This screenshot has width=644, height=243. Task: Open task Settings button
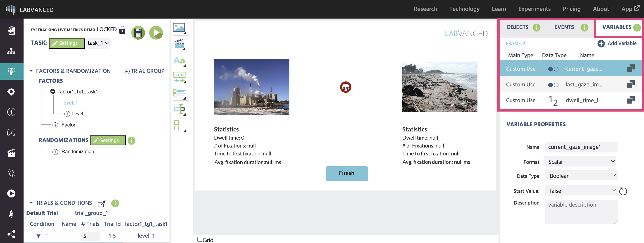pyautogui.click(x=67, y=43)
